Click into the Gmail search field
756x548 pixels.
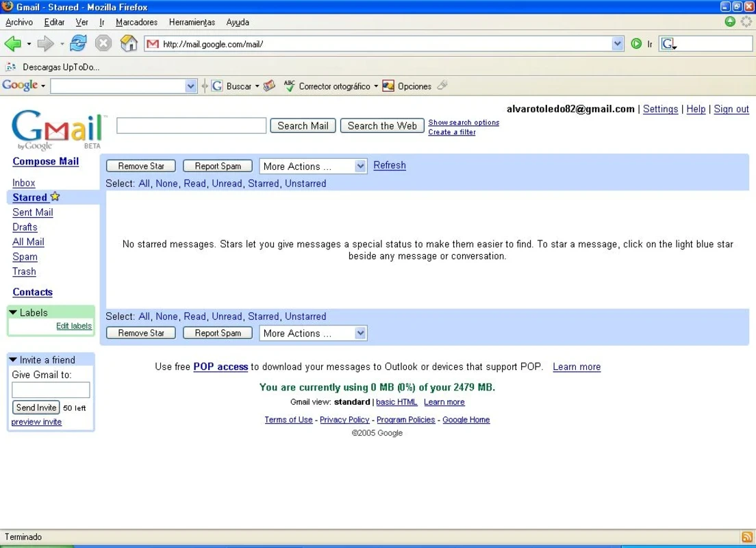coord(192,125)
